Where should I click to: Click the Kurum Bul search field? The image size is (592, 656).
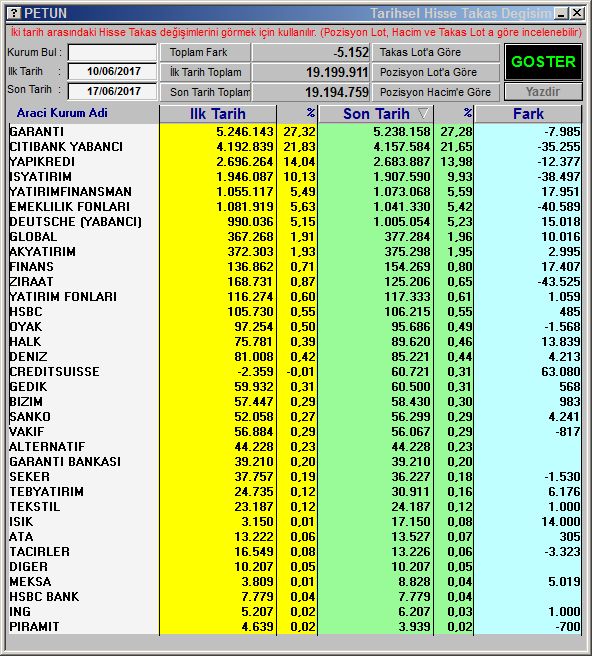coord(112,52)
